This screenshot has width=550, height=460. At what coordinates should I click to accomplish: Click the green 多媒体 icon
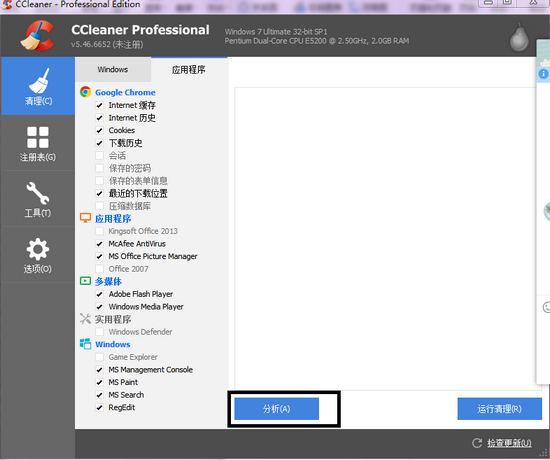(x=85, y=281)
